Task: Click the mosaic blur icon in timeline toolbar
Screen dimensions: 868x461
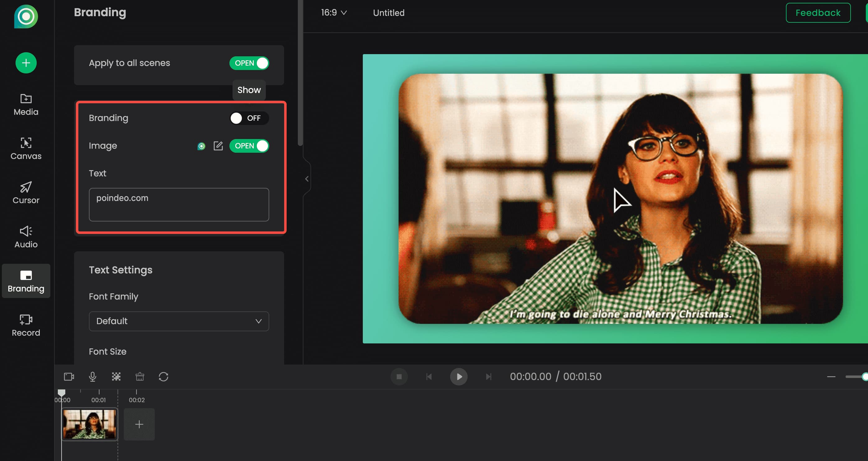Action: [116, 376]
